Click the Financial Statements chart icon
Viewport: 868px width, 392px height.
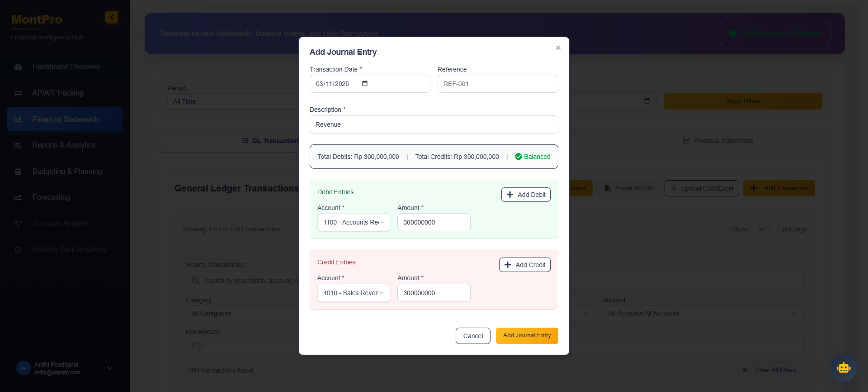tap(18, 120)
